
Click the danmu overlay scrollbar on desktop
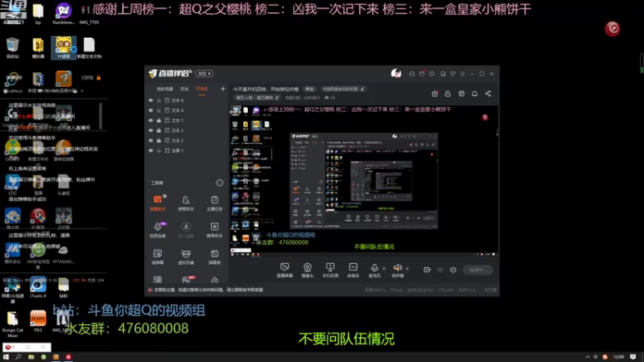click(100, 116)
